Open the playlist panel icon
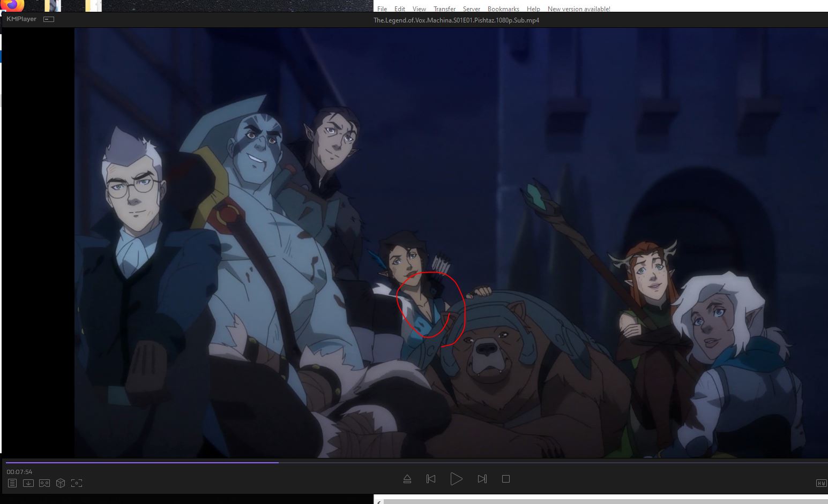This screenshot has height=504, width=828. point(12,483)
